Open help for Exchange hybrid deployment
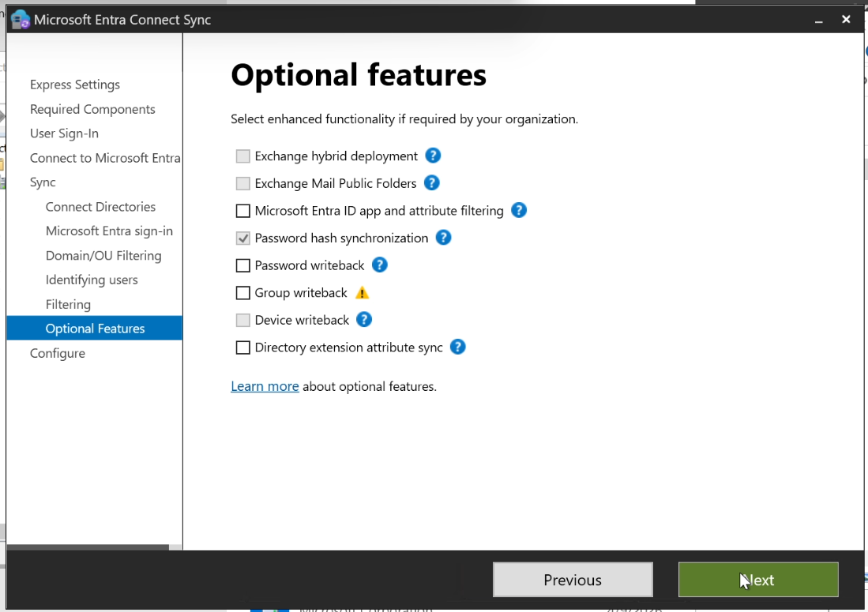This screenshot has height=612, width=868. pyautogui.click(x=433, y=156)
